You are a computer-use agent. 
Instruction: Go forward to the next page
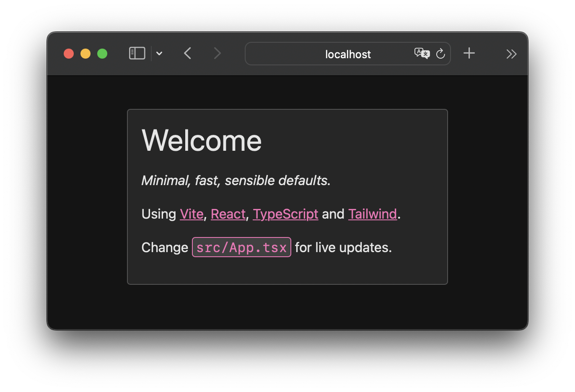(217, 54)
